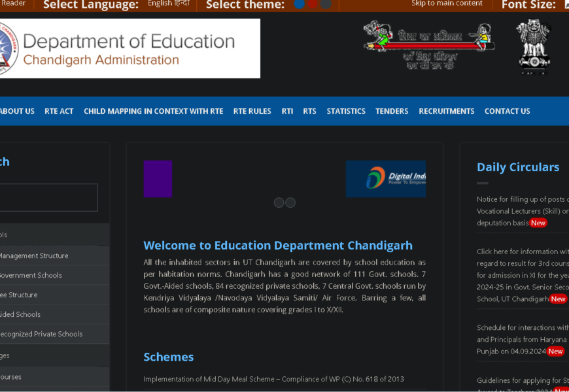Click the Select Language label
The height and width of the screenshot is (392, 569).
tap(91, 5)
